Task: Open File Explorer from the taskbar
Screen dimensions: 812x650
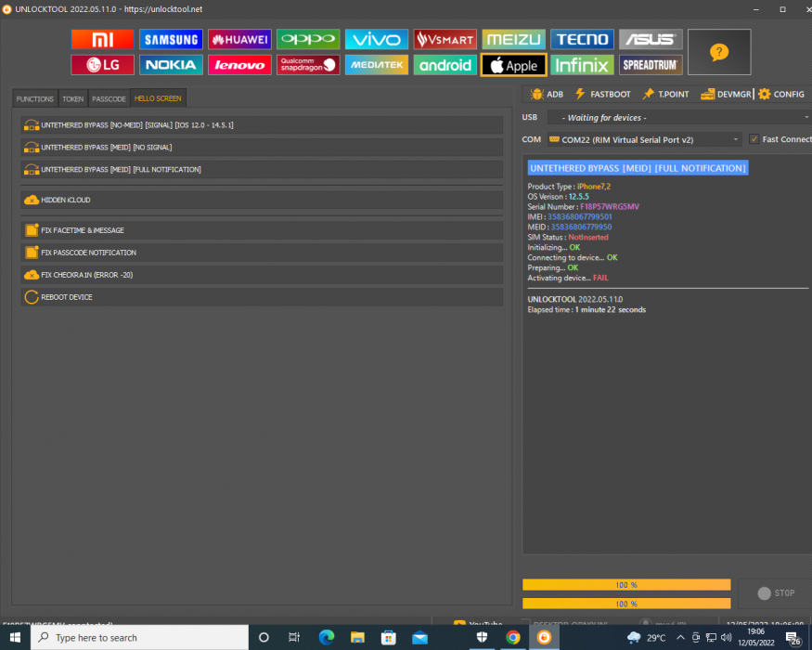Action: (357, 638)
